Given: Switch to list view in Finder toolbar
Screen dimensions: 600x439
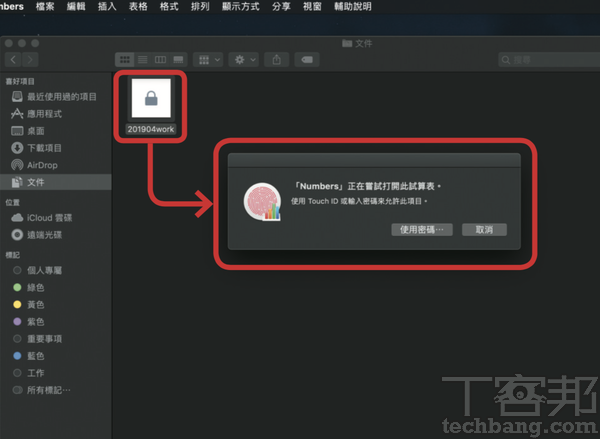Looking at the screenshot, I should coord(142,60).
